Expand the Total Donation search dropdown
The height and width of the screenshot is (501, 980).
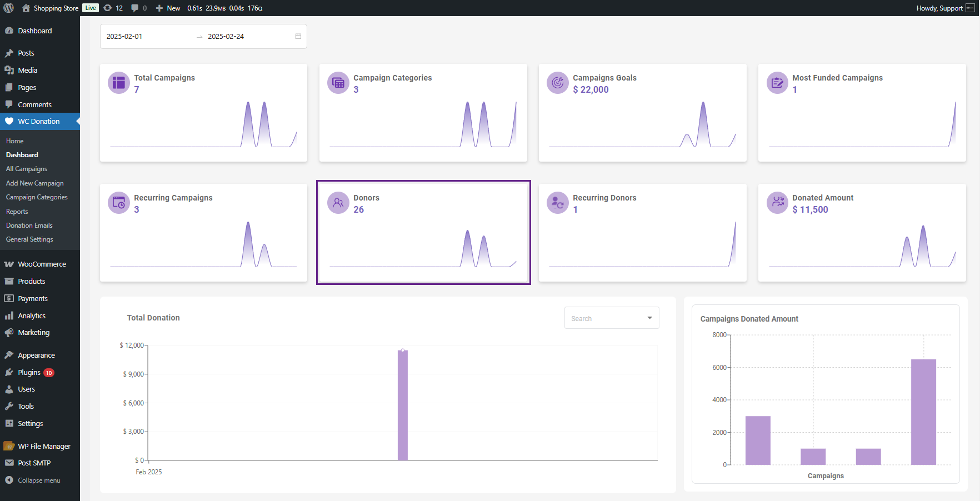click(x=649, y=318)
